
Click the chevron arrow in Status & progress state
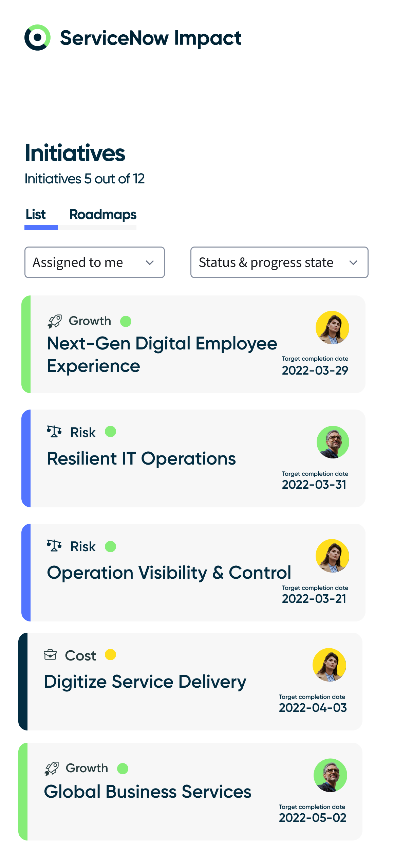click(x=353, y=263)
